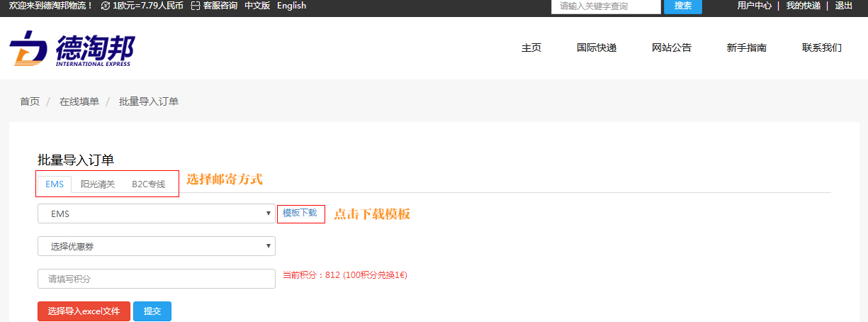
Task: Click the blue 提交 submit button
Action: 152,311
